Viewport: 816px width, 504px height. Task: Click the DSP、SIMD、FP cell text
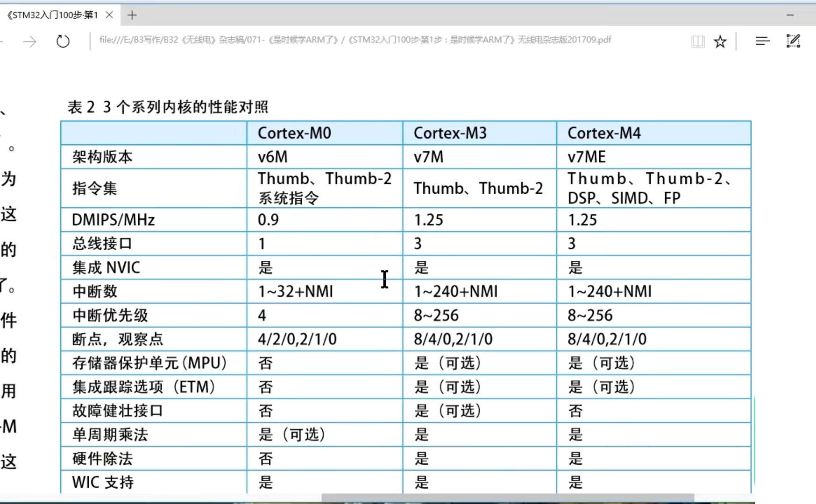(x=624, y=198)
